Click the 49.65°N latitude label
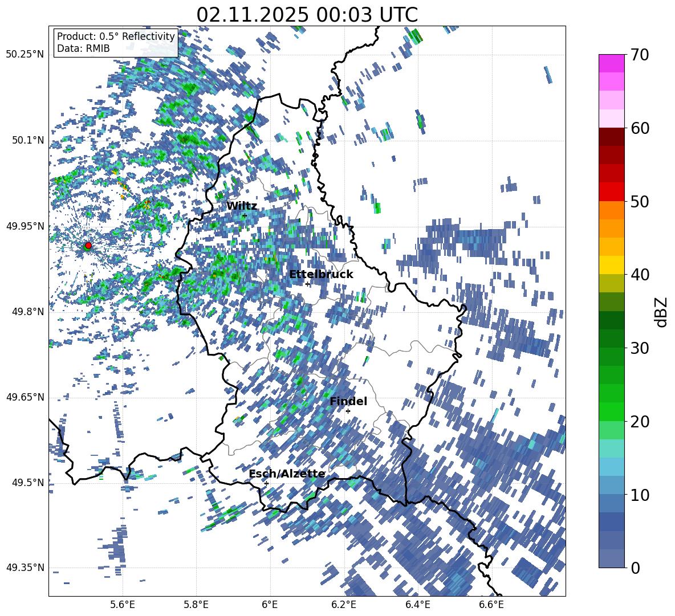This screenshot has height=616, width=675. 25,397
